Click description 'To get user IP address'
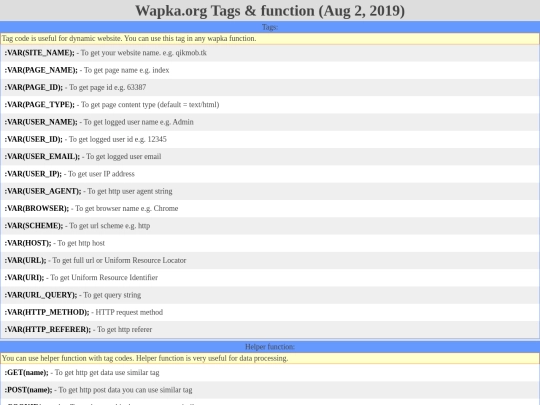 pyautogui.click(x=101, y=174)
